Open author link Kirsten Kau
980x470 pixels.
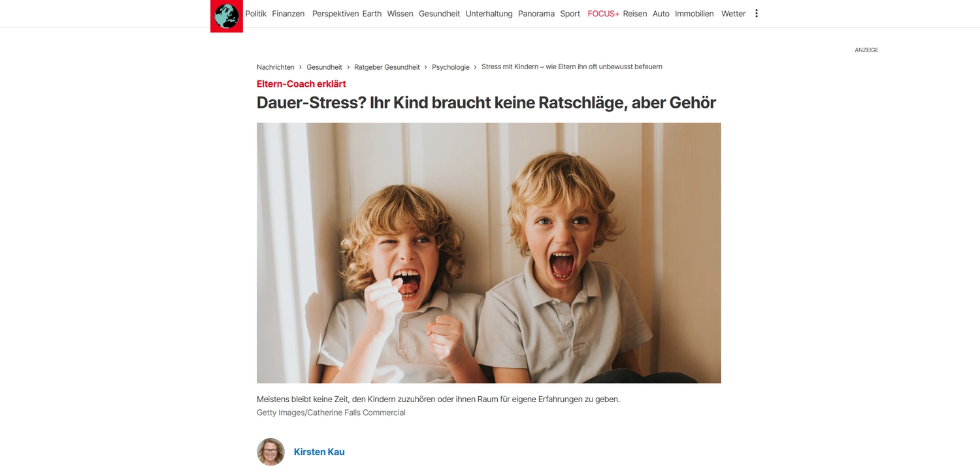(x=319, y=452)
